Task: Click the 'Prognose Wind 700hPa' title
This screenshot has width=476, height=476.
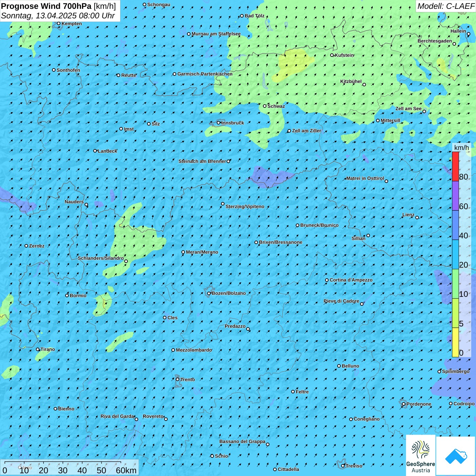Action: pos(46,6)
